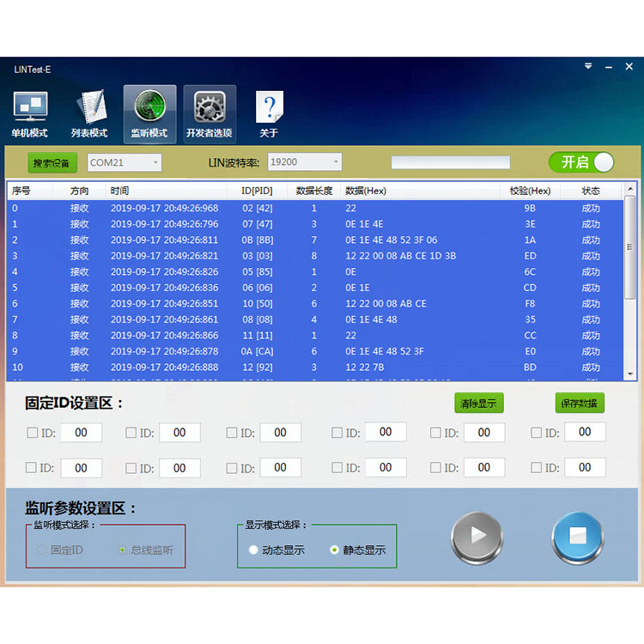Select the 监听模式 monitor mode icon
The width and height of the screenshot is (644, 644).
(149, 114)
